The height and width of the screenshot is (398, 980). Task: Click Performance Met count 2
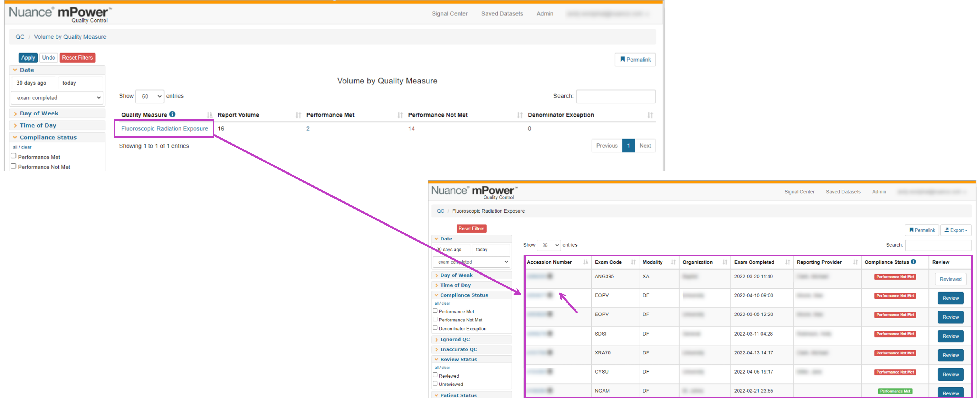tap(308, 128)
